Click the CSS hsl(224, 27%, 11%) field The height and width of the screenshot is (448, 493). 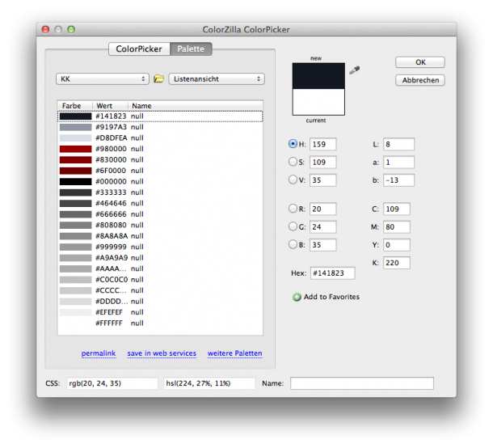(209, 383)
